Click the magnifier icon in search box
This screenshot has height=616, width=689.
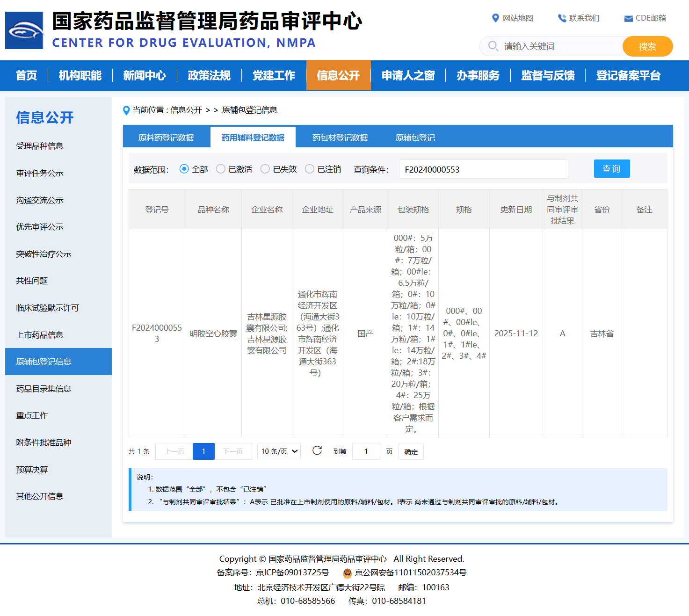click(x=493, y=46)
